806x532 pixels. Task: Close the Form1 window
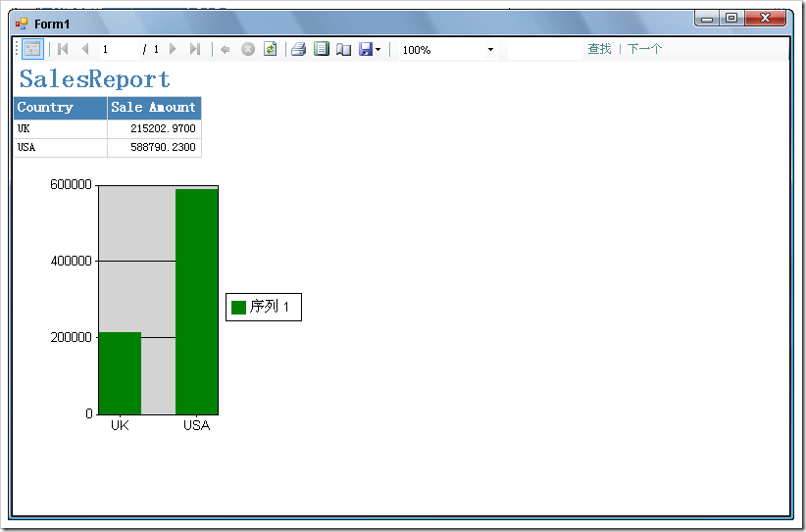point(765,18)
